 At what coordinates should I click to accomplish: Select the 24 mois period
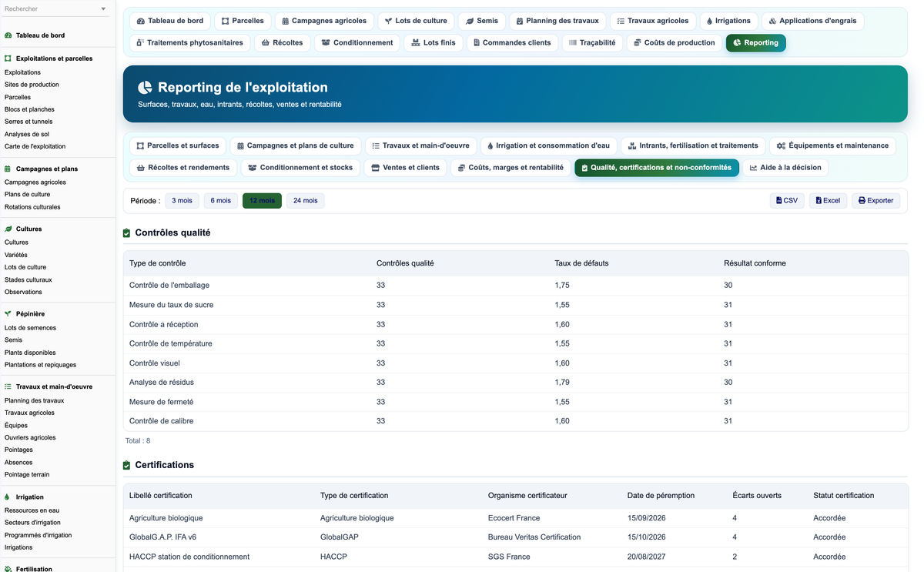306,201
